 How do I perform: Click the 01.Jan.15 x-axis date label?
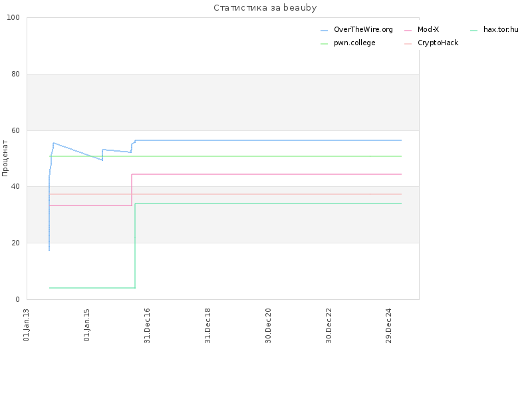[x=86, y=325]
